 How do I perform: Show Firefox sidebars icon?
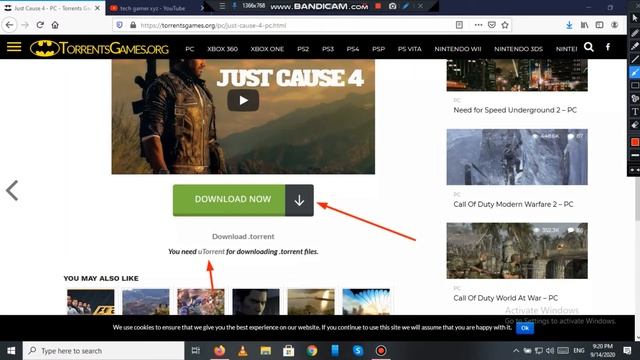[599, 25]
